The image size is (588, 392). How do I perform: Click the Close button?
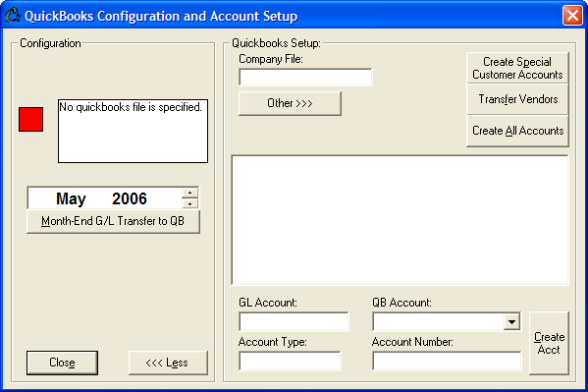click(x=62, y=363)
